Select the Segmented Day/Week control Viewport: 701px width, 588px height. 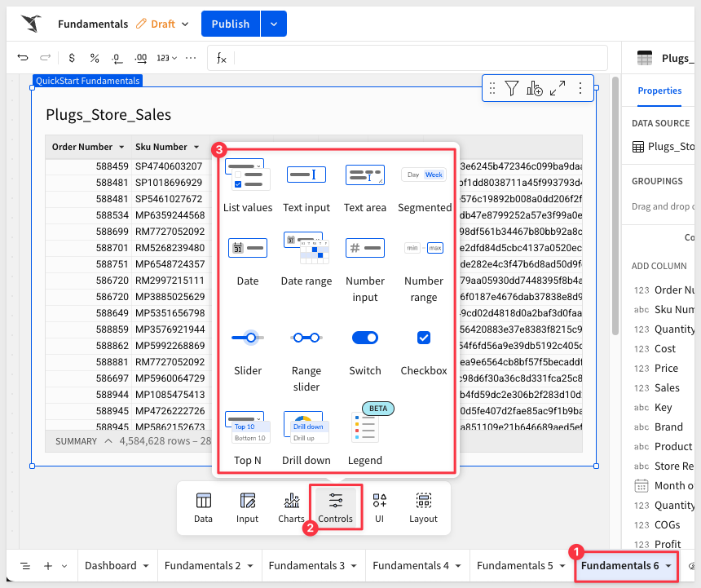coord(424,186)
